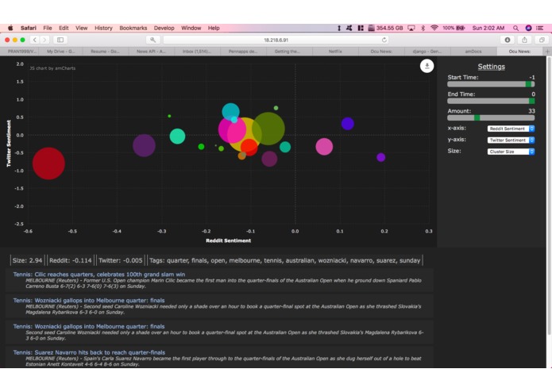Screen dimensions: 552x392
Task: Click the Reddit: -0.114 value
Action: (71, 260)
